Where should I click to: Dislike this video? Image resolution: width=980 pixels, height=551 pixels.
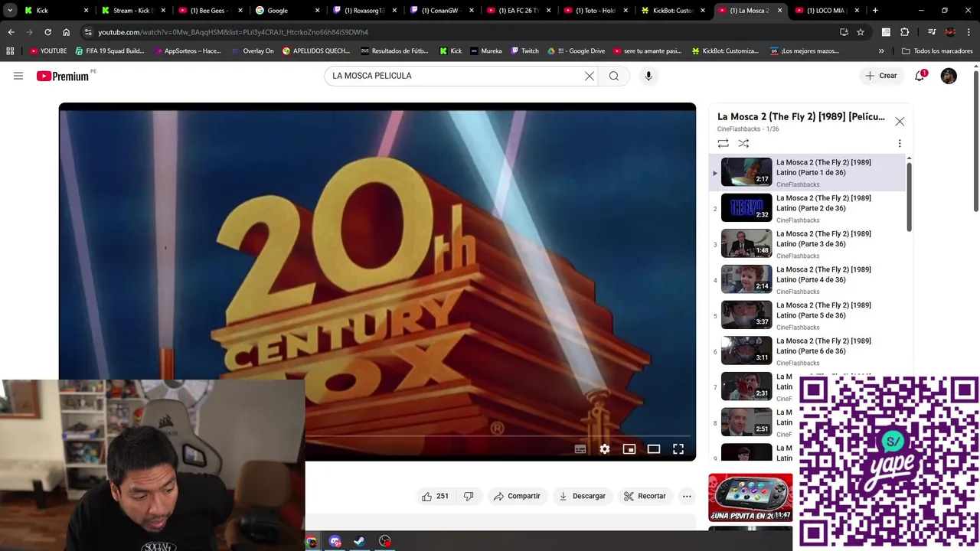click(469, 496)
